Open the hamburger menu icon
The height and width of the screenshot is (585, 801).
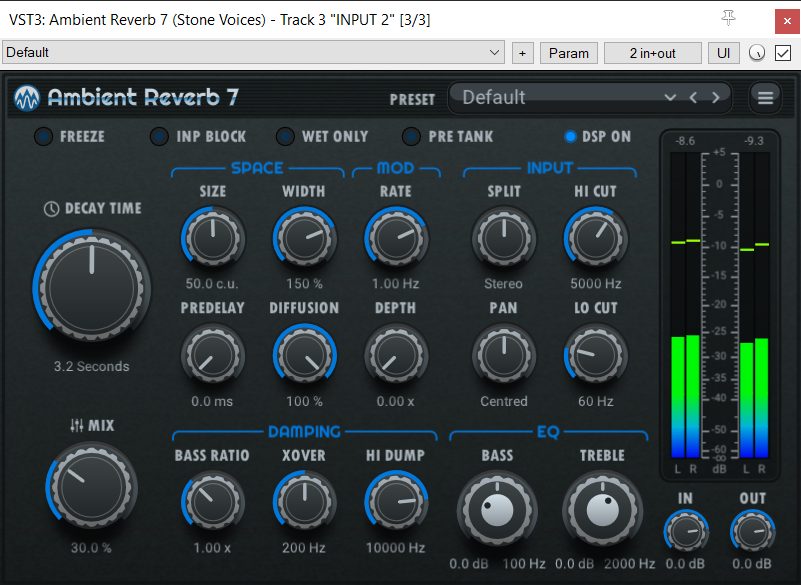tap(765, 97)
